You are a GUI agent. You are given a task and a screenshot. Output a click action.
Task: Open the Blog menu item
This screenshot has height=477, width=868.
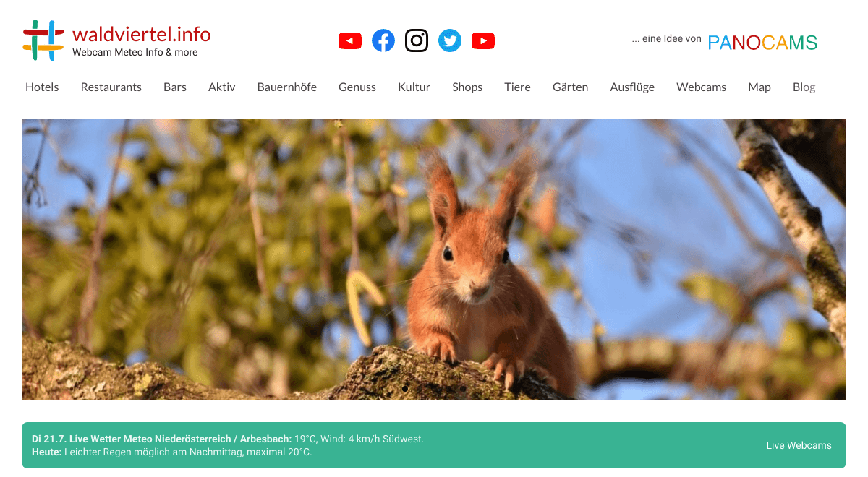click(x=804, y=87)
